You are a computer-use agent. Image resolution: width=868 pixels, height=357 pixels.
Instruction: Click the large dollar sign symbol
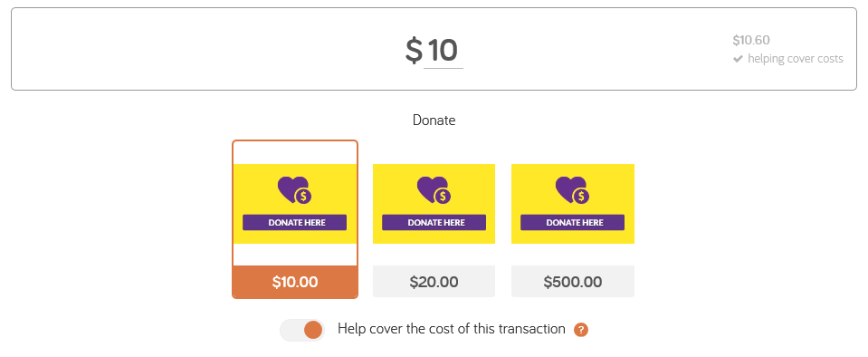pyautogui.click(x=414, y=51)
